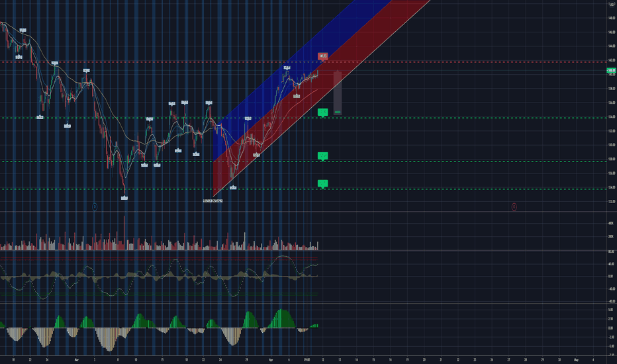Click the green current price tag on axis

[x=612, y=71]
